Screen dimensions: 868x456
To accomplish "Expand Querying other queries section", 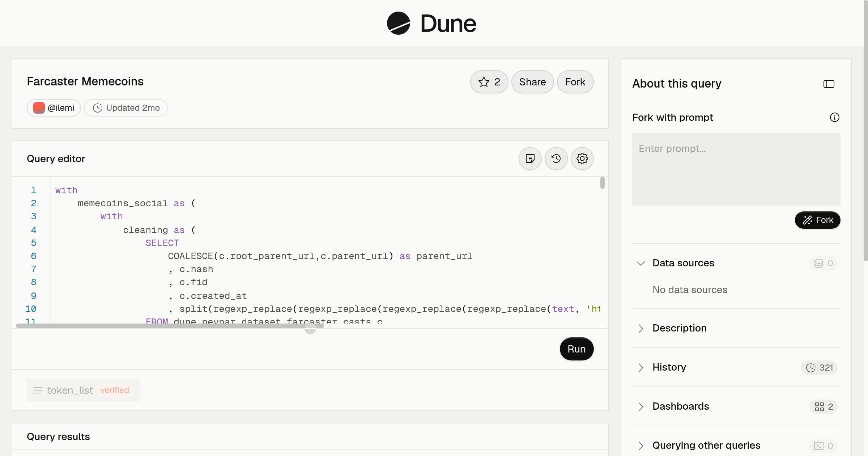I will pyautogui.click(x=641, y=446).
